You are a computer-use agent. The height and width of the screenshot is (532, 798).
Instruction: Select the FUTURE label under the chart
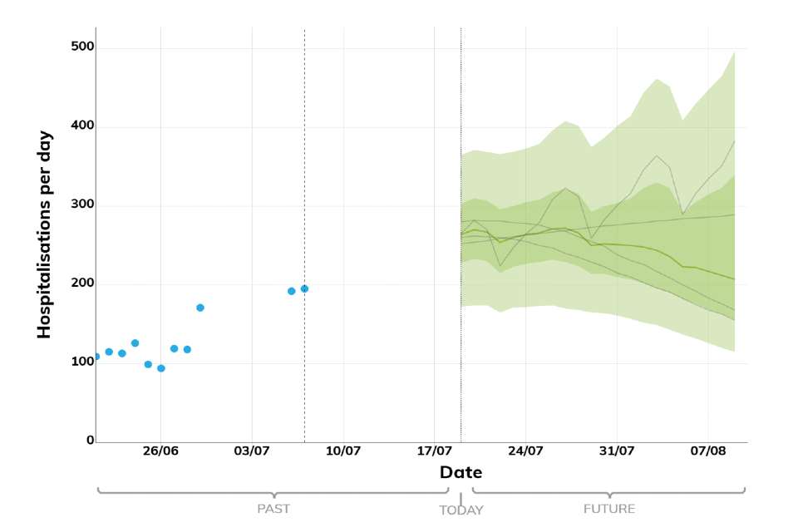coord(608,509)
